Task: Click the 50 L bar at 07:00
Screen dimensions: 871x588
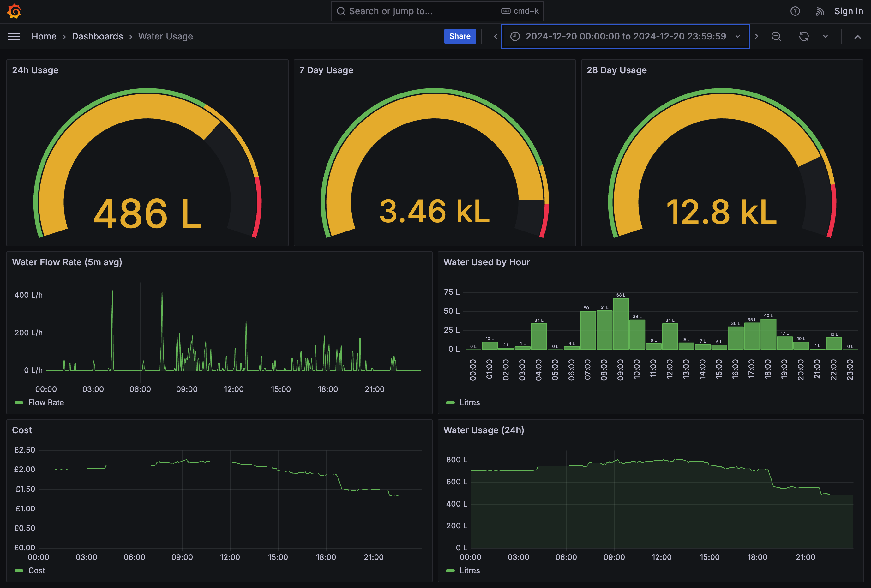Action: coord(588,331)
